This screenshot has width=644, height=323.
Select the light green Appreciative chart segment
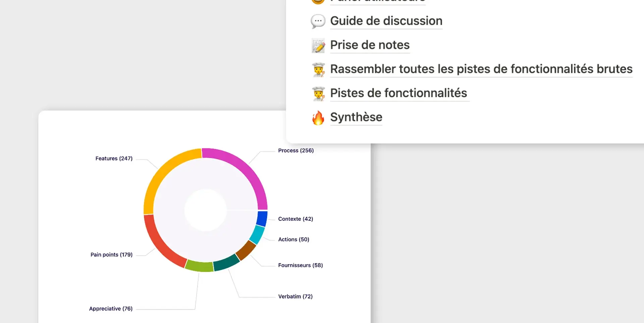point(199,266)
